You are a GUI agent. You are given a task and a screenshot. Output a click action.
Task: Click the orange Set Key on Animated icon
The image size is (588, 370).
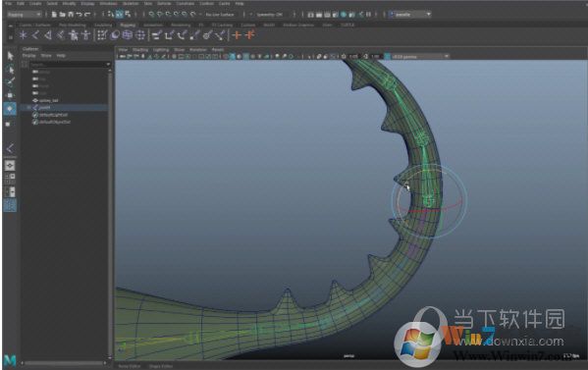(x=249, y=35)
